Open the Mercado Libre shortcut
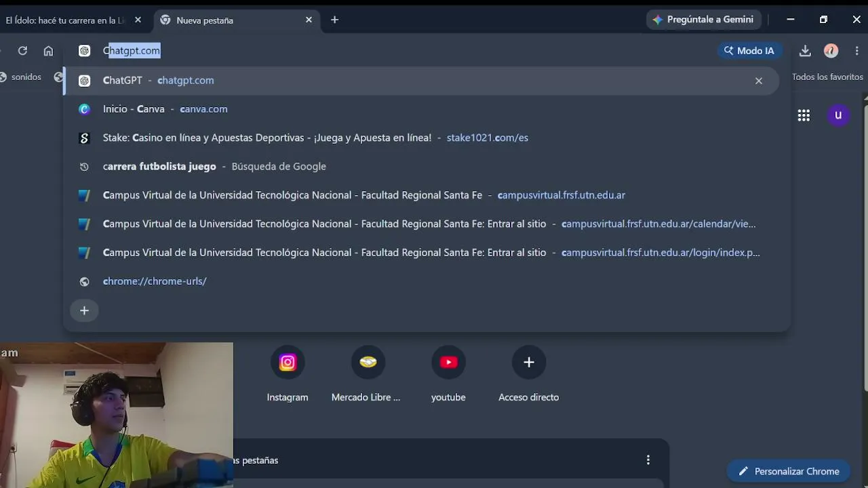The image size is (868, 488). 366,373
